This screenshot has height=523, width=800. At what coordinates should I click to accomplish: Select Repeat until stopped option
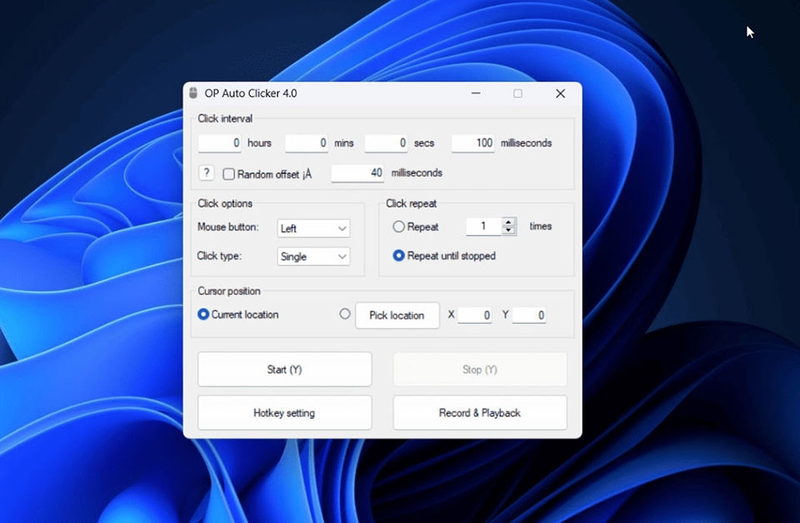tap(398, 256)
